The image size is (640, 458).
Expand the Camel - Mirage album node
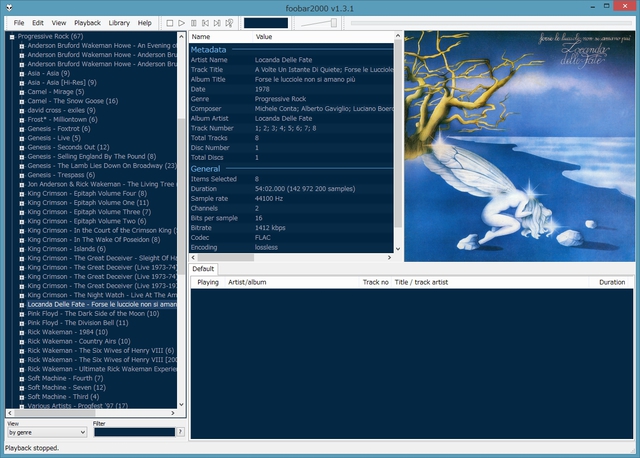pos(21,92)
